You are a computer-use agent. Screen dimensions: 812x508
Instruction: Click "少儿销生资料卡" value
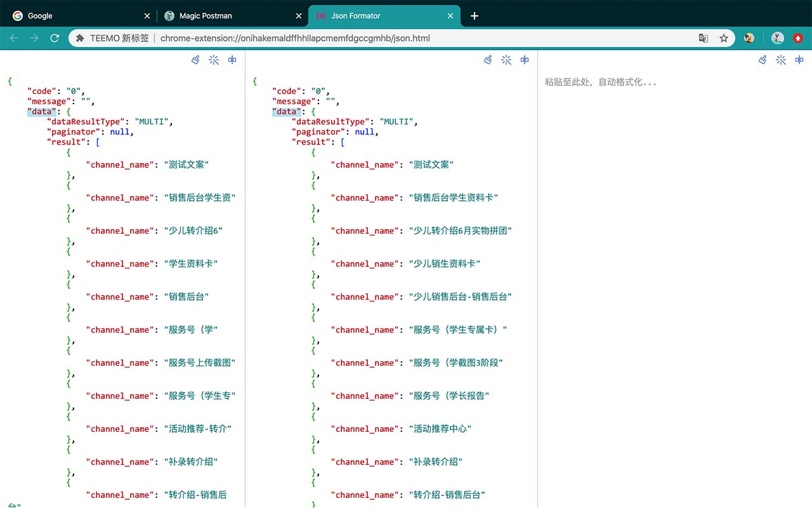pyautogui.click(x=445, y=264)
